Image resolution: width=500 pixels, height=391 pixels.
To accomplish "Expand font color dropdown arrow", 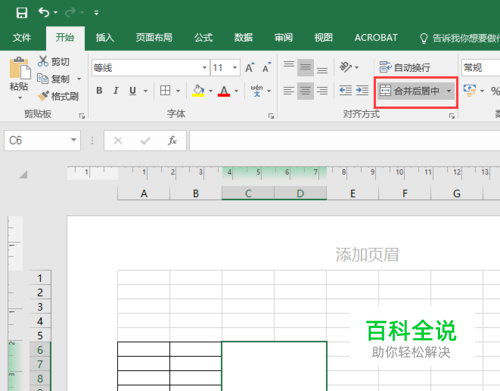I will 236,91.
